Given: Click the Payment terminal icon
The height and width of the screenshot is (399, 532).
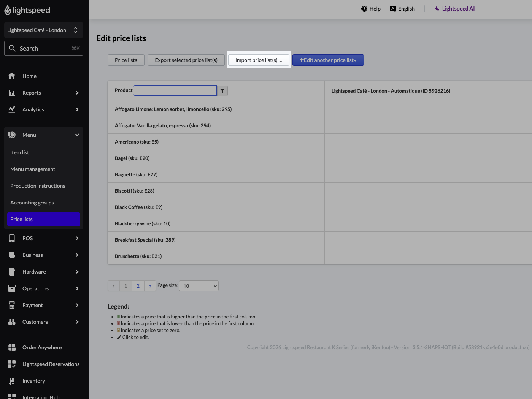Looking at the screenshot, I should pos(12,305).
